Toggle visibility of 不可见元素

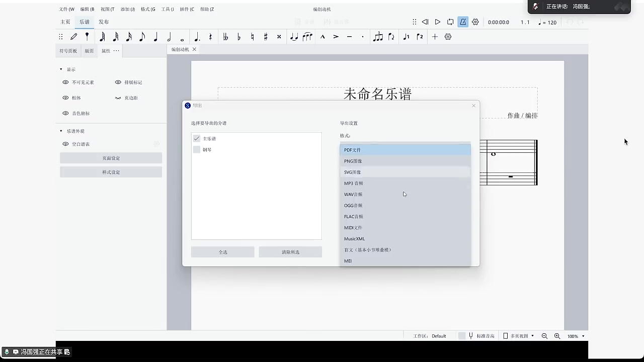point(65,82)
